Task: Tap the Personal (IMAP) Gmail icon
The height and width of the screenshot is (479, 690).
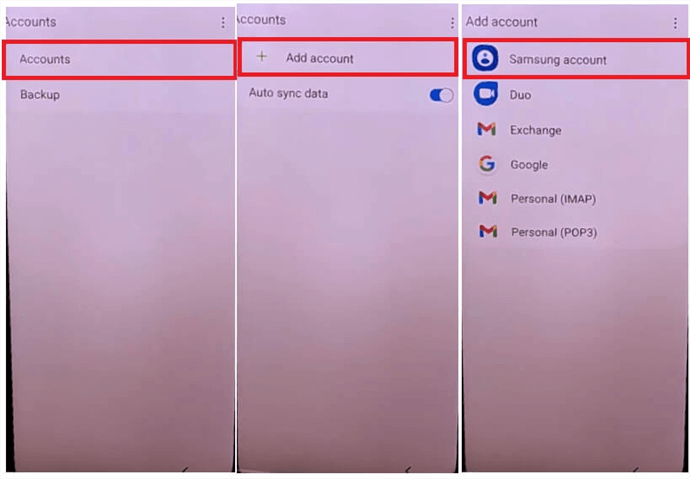Action: 488,198
